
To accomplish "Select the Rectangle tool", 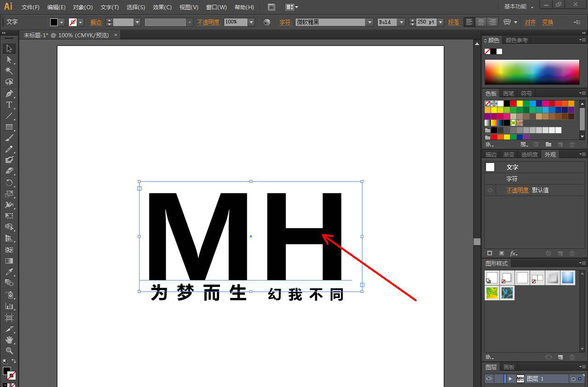I will point(9,127).
